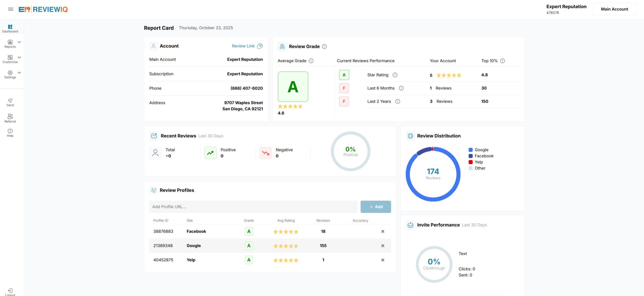Image resolution: width=644 pixels, height=296 pixels.
Task: Click the info icon next to Review Grade
Action: pos(324,47)
